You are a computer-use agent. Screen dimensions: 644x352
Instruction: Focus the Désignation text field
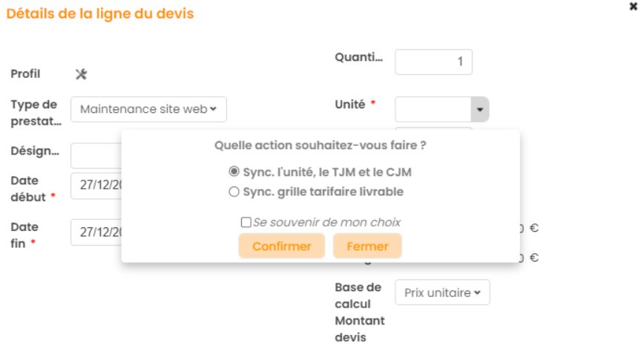tap(96, 156)
